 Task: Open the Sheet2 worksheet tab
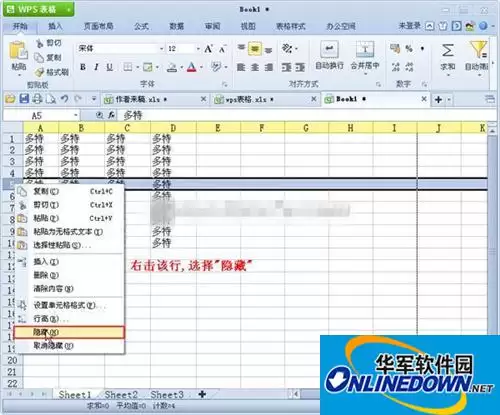(121, 395)
